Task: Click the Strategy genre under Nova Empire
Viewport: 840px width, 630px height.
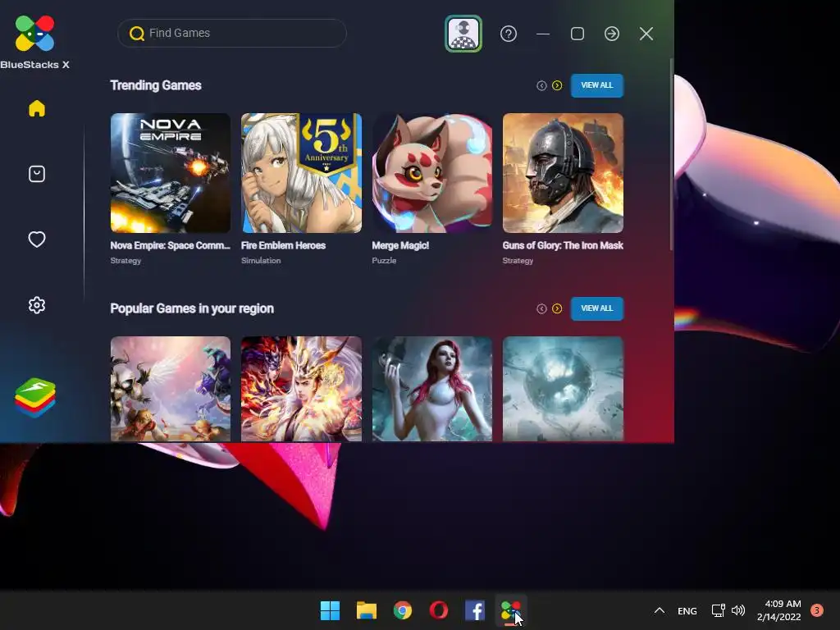Action: click(126, 260)
